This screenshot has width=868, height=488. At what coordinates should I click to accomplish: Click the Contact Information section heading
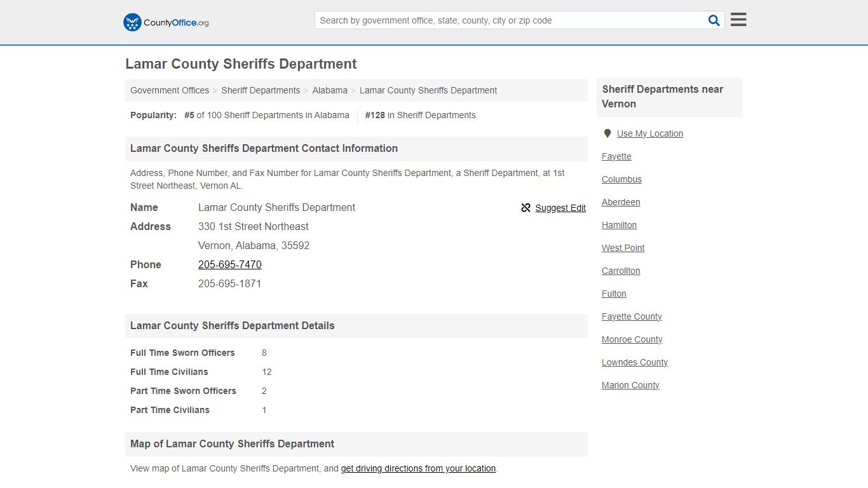pos(264,148)
